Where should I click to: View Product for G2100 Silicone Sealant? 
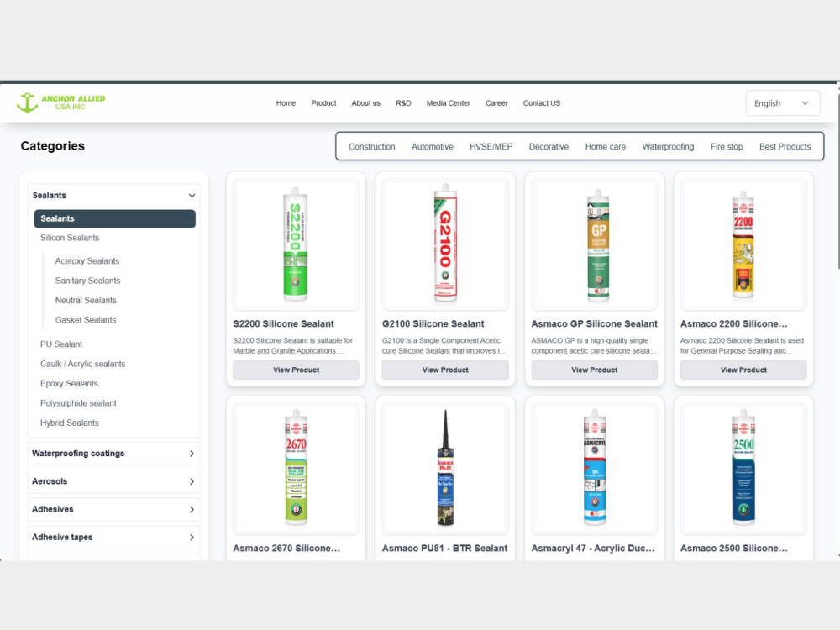pos(445,370)
